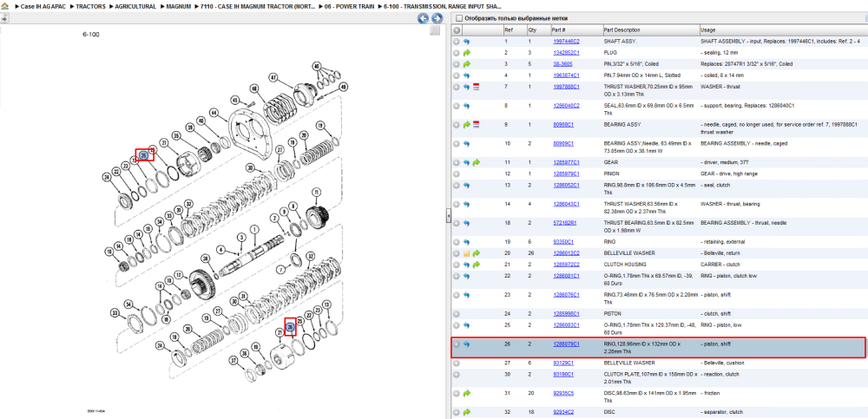The image size is (868, 419).
Task: Open 'MAGNUM' breadcrumb
Action: click(x=179, y=6)
